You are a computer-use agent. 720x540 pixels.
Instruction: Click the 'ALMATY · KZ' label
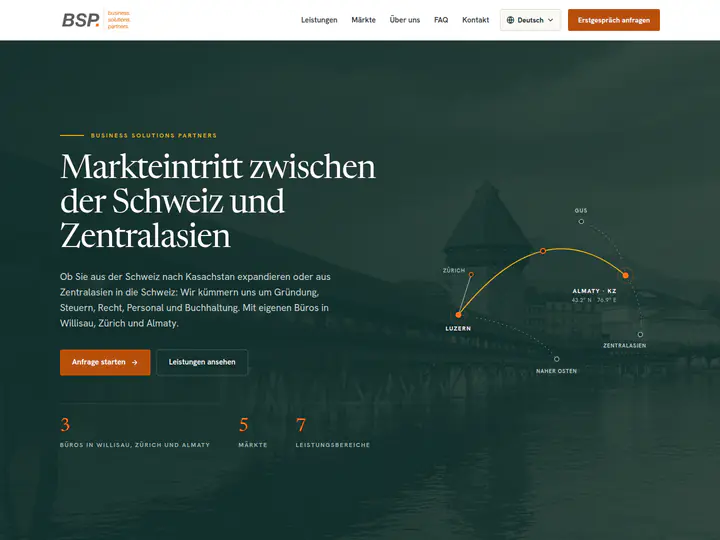(594, 291)
